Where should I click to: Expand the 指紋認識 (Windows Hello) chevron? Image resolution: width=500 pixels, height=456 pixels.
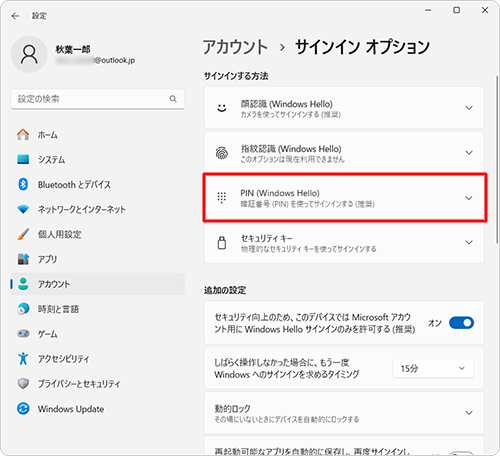(469, 153)
